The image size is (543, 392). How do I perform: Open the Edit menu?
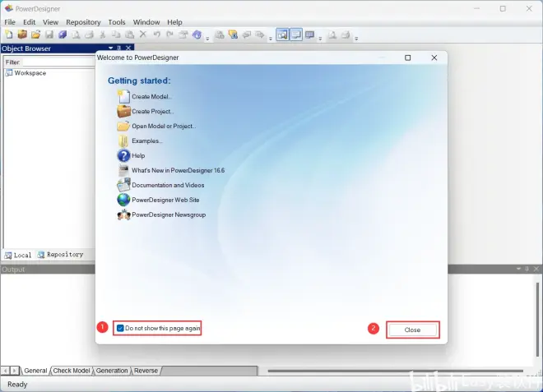click(x=29, y=22)
